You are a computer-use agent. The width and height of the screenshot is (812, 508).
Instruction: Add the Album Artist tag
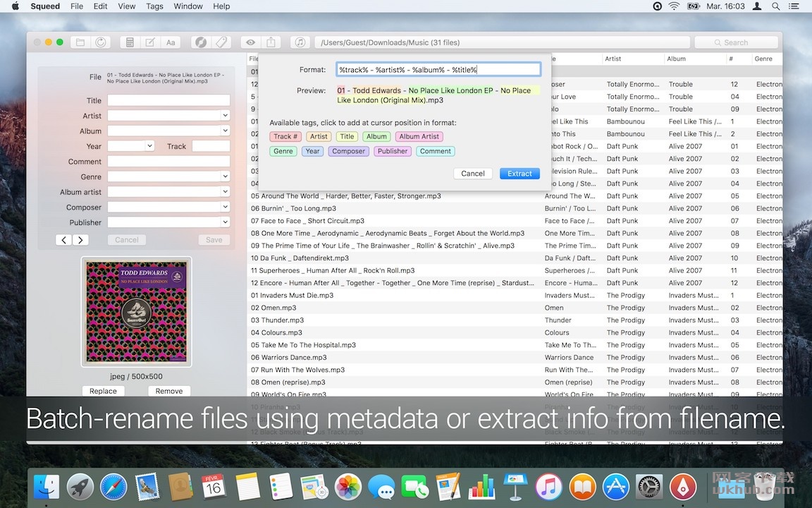(419, 136)
